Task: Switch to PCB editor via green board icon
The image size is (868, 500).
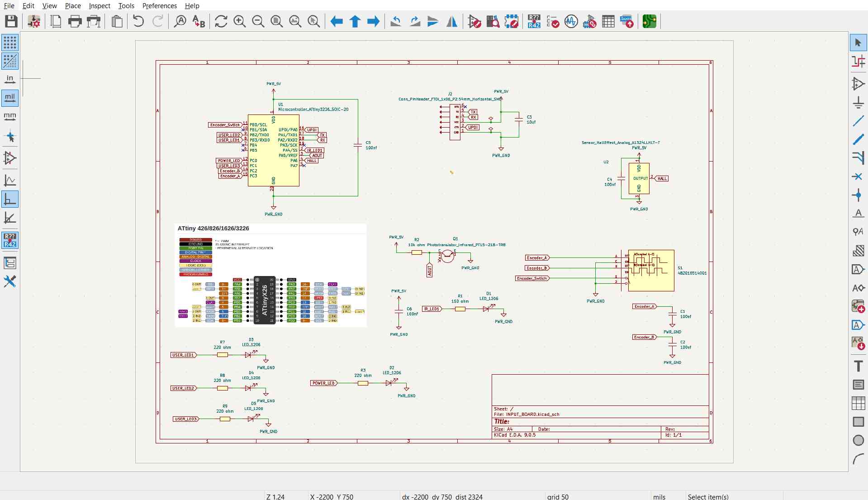Action: point(649,21)
